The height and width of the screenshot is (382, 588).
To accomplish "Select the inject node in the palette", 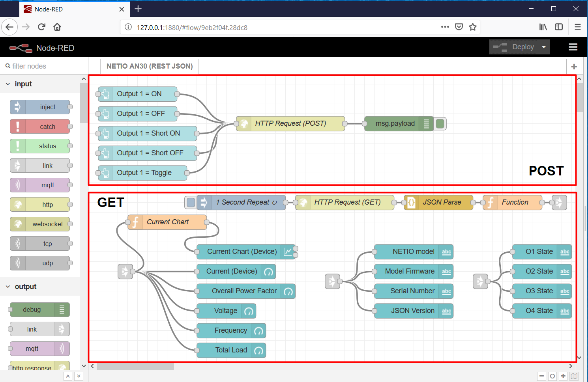I will point(40,107).
